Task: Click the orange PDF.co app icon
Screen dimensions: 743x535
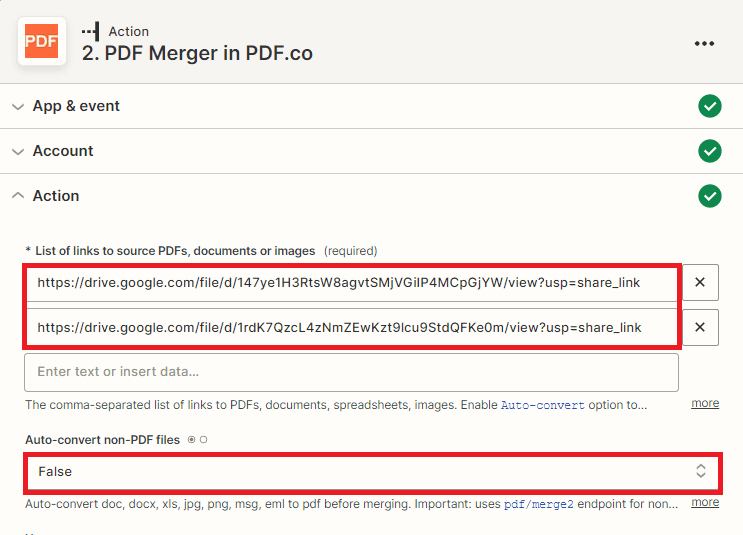Action: 41,42
